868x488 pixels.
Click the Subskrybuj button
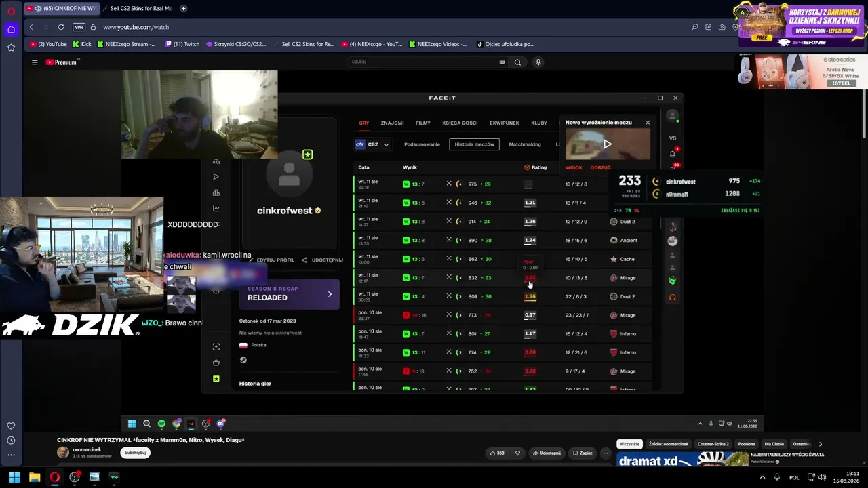coord(135,453)
